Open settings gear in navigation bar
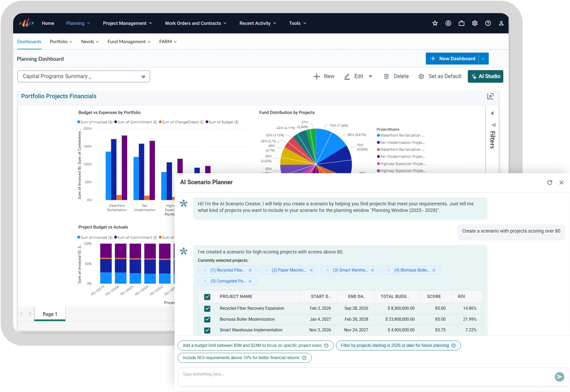This screenshot has width=570, height=392. pos(474,23)
